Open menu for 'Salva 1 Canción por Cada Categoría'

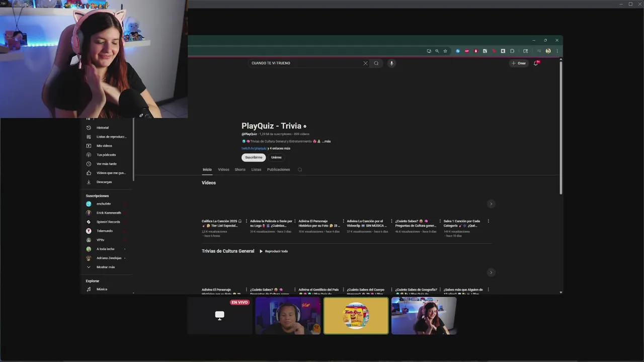[x=488, y=221]
